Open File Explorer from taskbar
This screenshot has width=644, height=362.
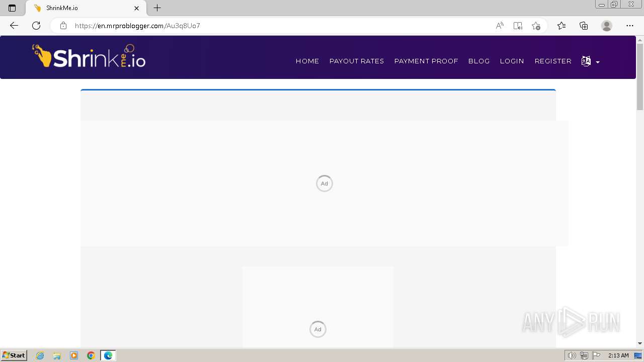point(57,355)
